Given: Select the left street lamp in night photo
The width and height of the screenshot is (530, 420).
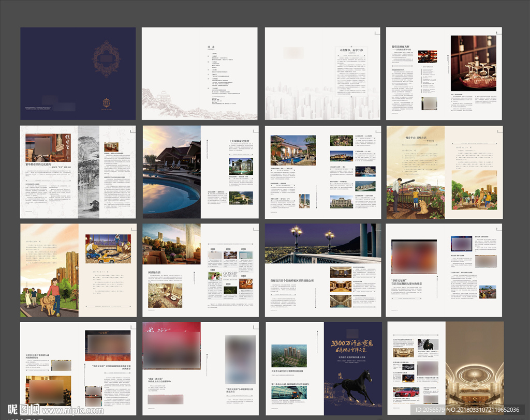Looking at the screenshot, I should 296,237.
